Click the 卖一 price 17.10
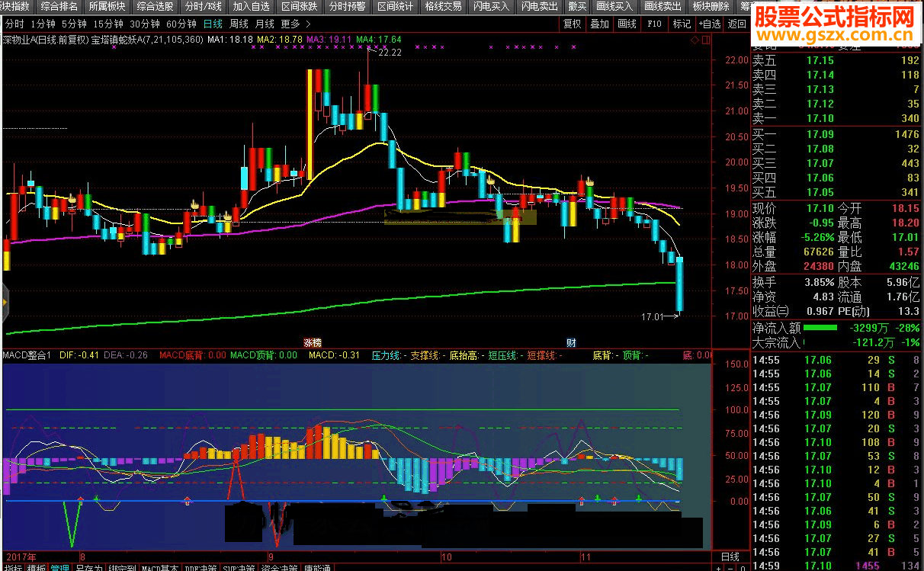Image resolution: width=924 pixels, height=571 pixels. [820, 118]
